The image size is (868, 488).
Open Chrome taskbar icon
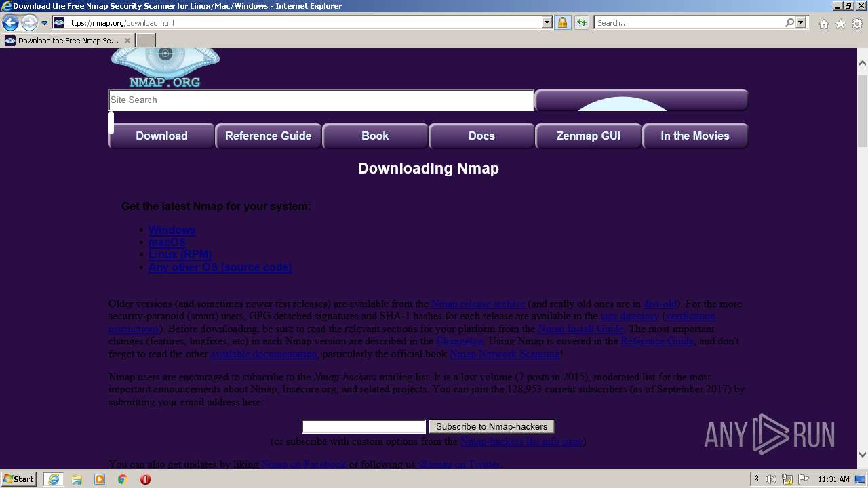(x=123, y=479)
